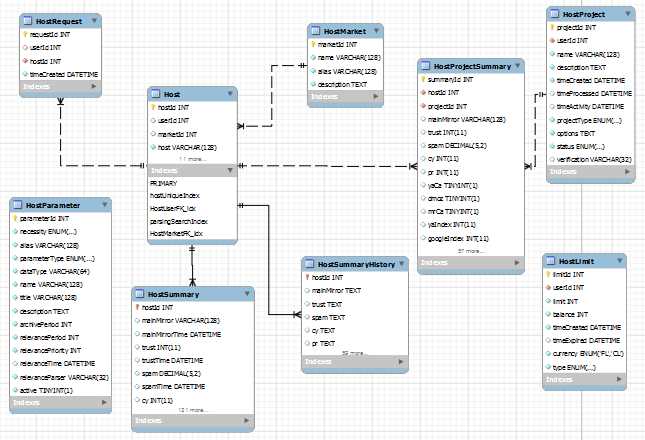Expand Indexes section of HostSummaryHistory

click(401, 361)
